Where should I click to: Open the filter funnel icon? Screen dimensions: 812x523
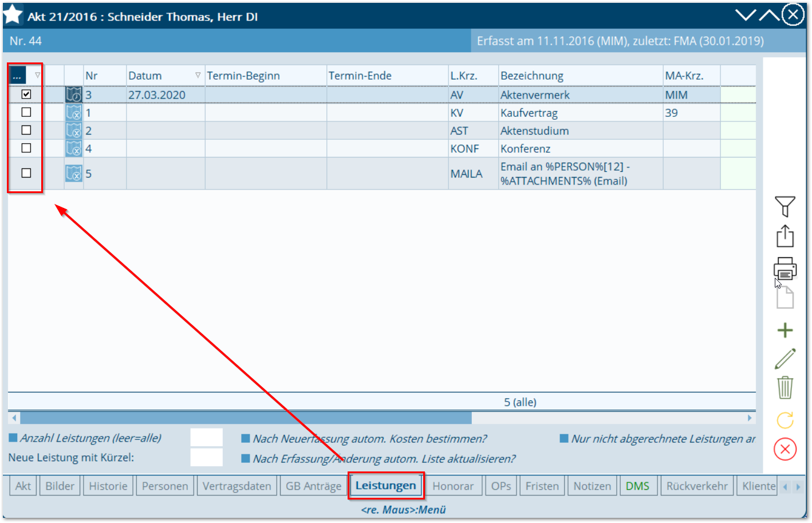[785, 206]
